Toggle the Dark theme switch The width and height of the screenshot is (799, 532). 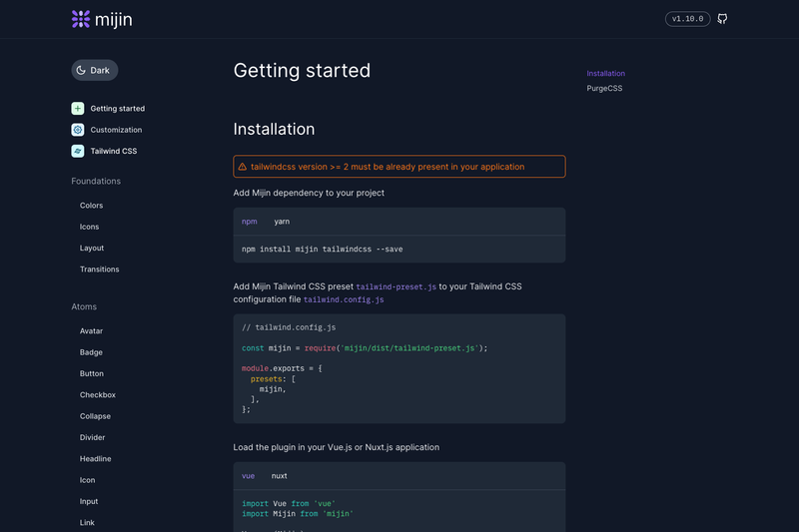tap(95, 70)
